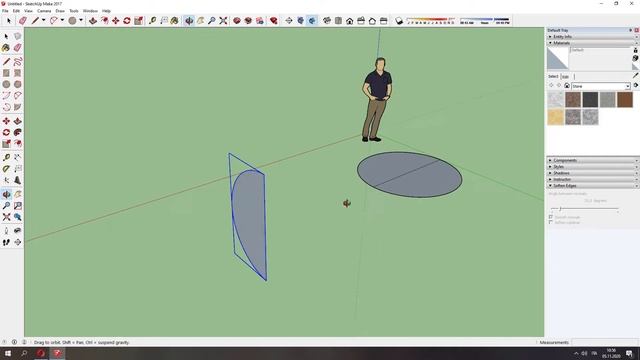This screenshot has height=360, width=640.
Task: Activate the Pan hand tool in top toolbar
Action: point(200,20)
